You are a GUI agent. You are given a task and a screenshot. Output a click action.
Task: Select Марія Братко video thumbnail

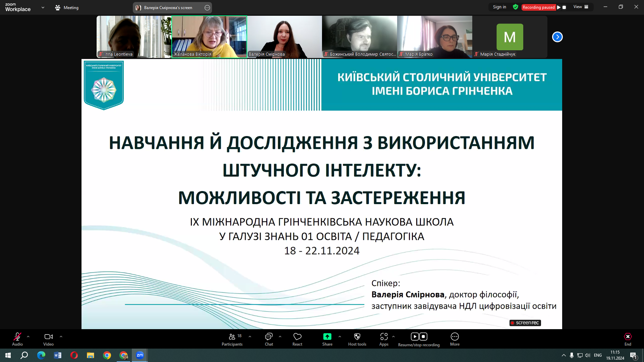(434, 37)
